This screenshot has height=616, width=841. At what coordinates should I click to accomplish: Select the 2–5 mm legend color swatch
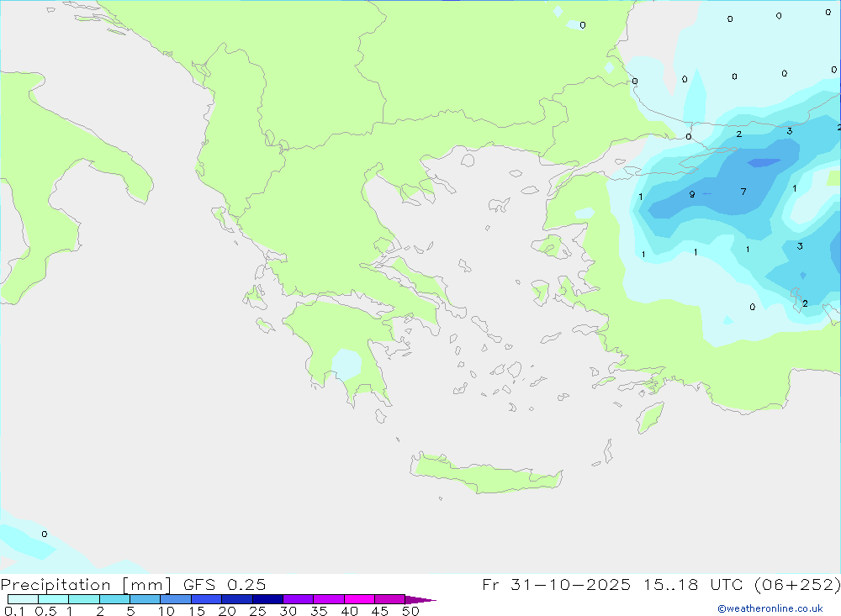[x=114, y=599]
